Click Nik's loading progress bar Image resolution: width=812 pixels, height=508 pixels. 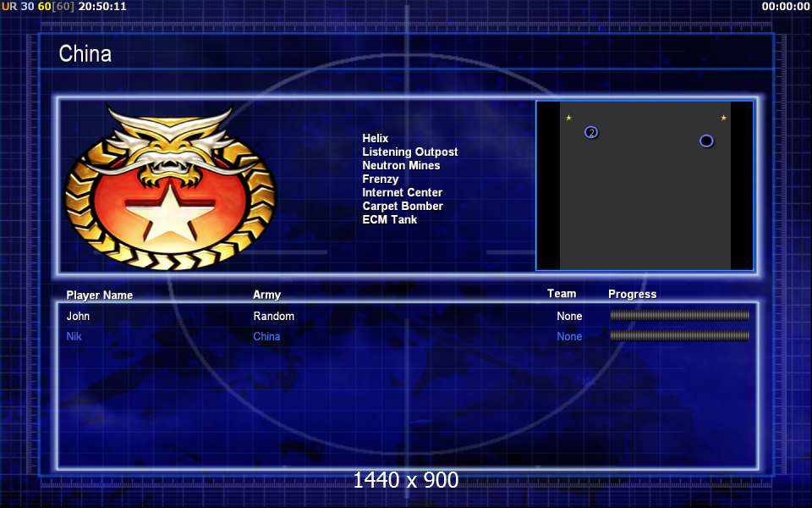pos(679,336)
